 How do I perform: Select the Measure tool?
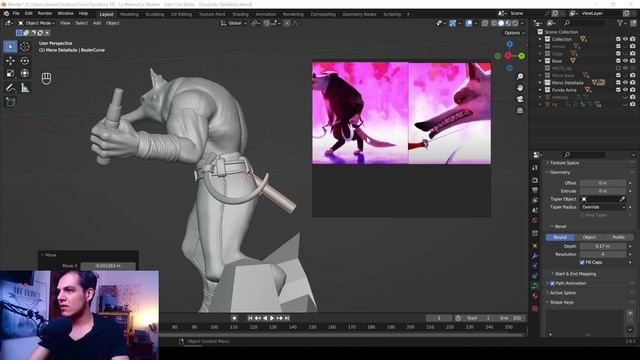coord(24,88)
